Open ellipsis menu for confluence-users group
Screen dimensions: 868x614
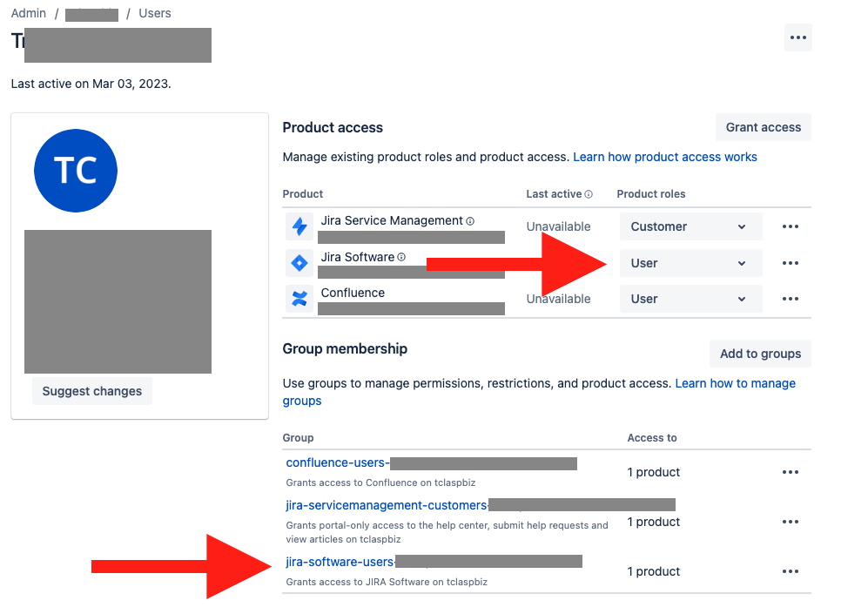790,472
